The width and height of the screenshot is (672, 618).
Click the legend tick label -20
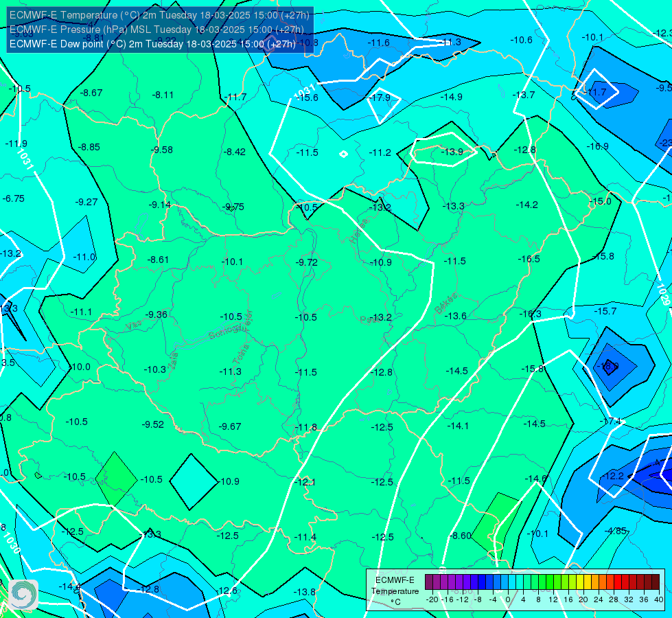[432, 599]
